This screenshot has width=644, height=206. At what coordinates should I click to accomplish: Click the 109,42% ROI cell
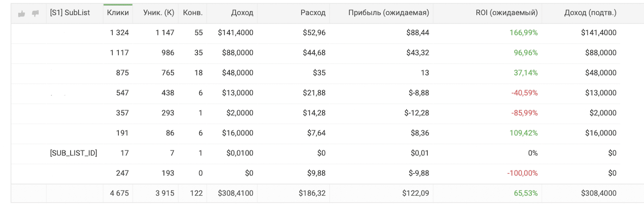pos(524,133)
